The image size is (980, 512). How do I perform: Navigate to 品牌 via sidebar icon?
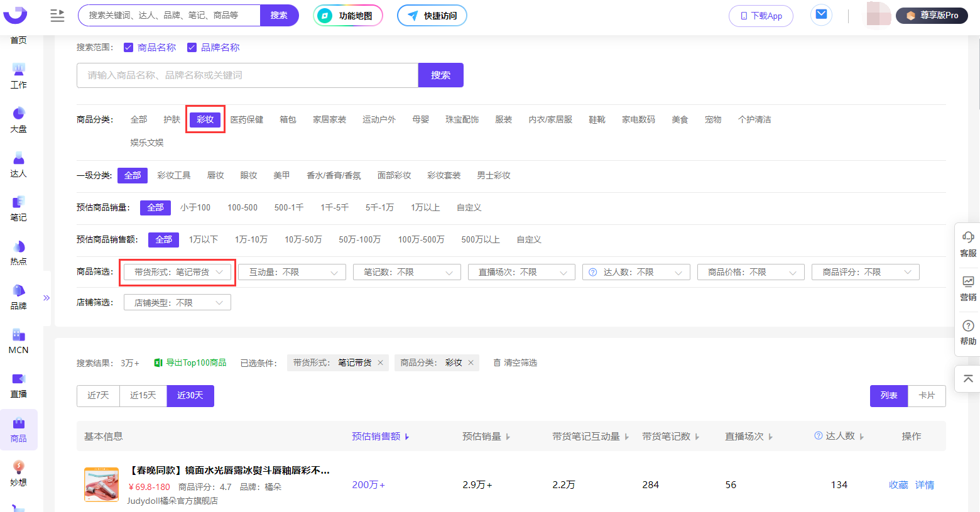[x=18, y=297]
